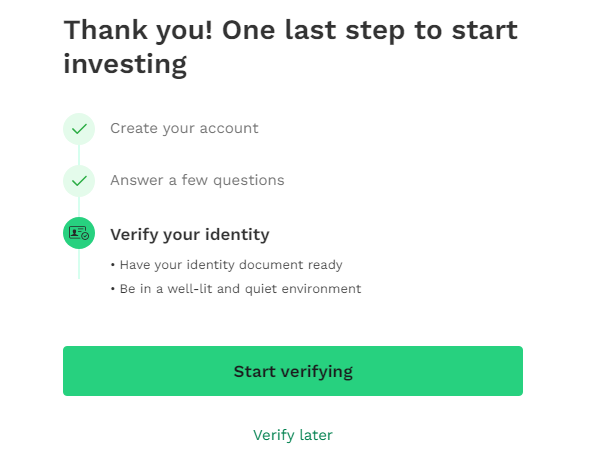Click the small verified badge on the ID icon
Screen dimensions: 612x465
pyautogui.click(x=85, y=236)
